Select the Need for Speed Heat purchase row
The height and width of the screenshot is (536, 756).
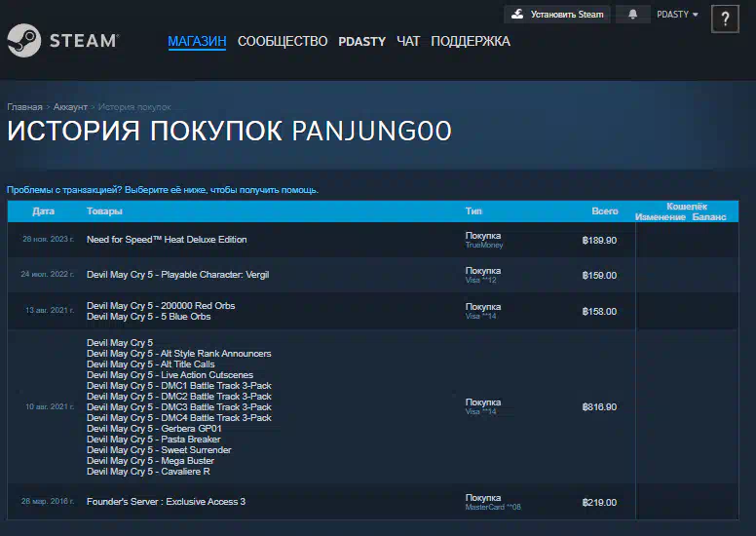[x=167, y=240]
